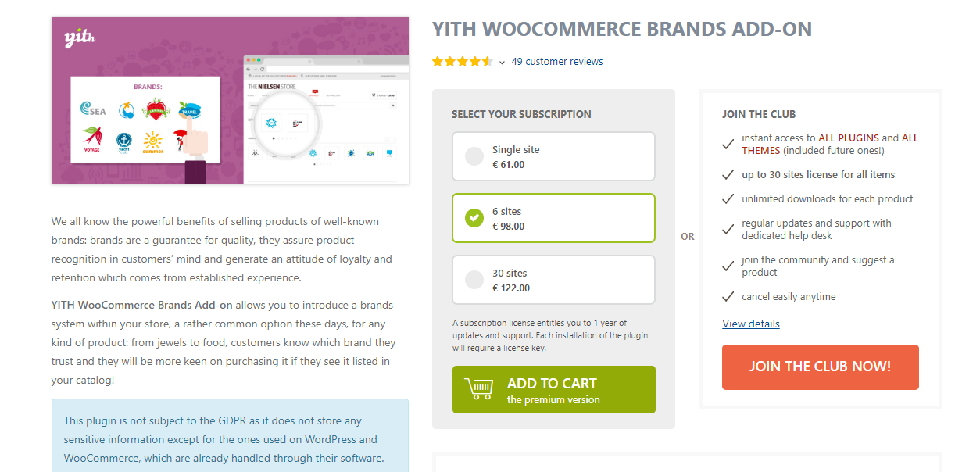Image resolution: width=980 pixels, height=472 pixels.
Task: Click the yellow Summer sun brand logo
Action: (x=153, y=142)
